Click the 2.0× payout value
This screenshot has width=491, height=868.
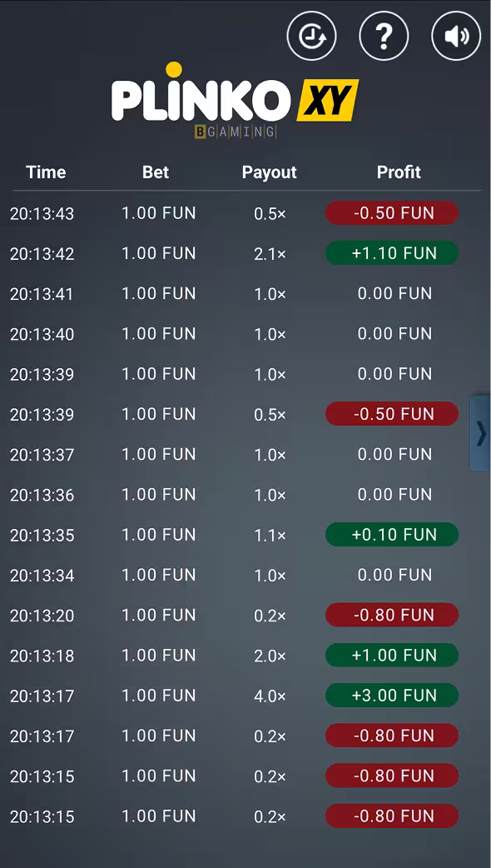pos(270,656)
